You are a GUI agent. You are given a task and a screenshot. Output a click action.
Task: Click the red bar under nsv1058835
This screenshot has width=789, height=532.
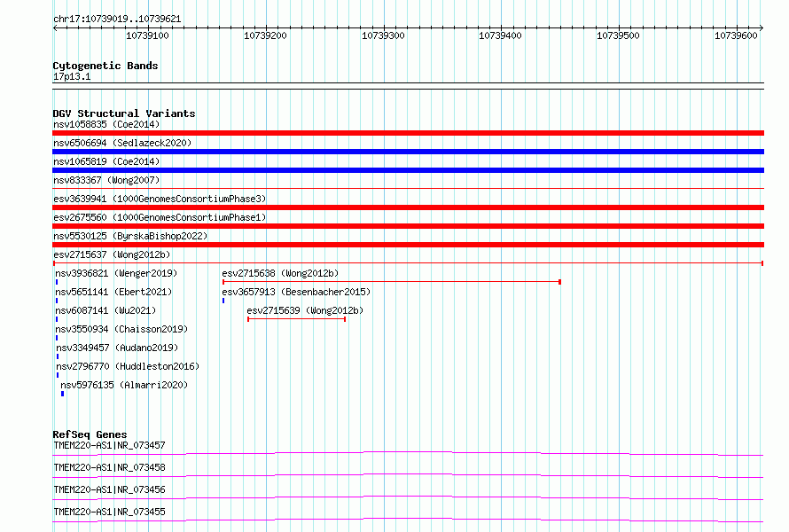[408, 133]
